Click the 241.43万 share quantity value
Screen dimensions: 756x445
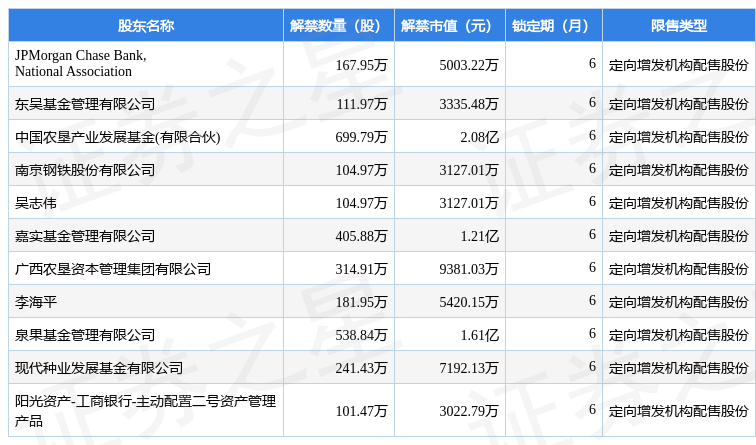coord(362,368)
